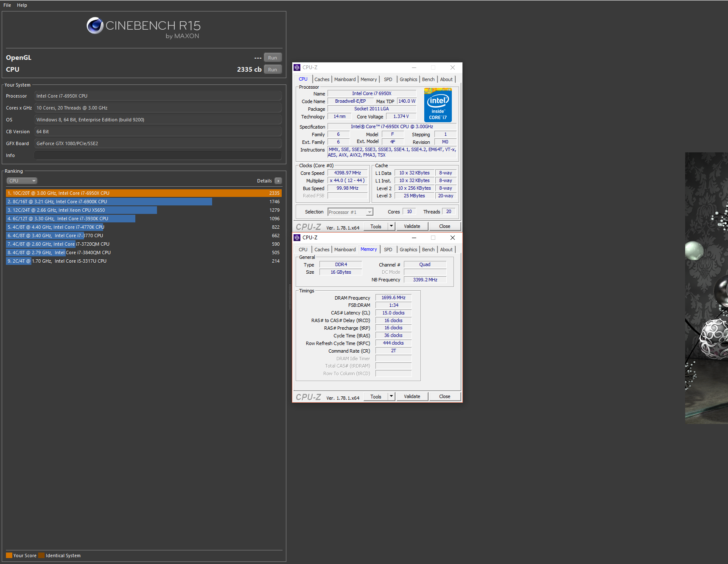
Task: Expand Tools dropdown arrow in upper CPU-Z
Action: coord(392,227)
